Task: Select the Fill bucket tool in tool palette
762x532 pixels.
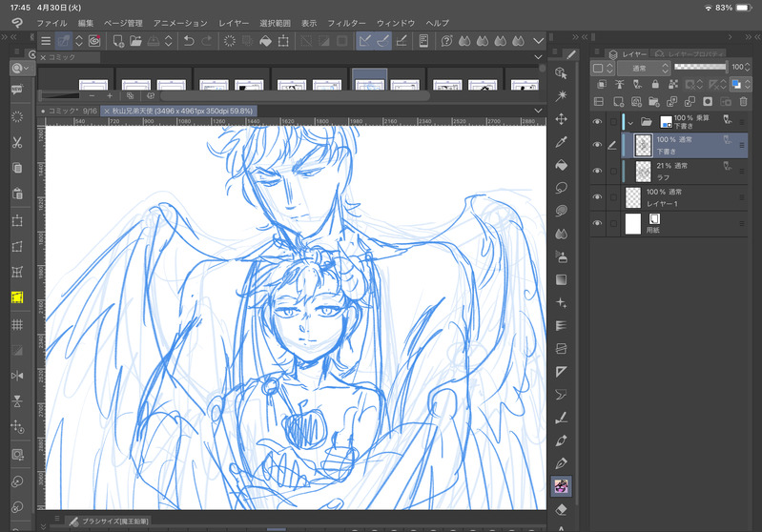Action: pos(561,165)
